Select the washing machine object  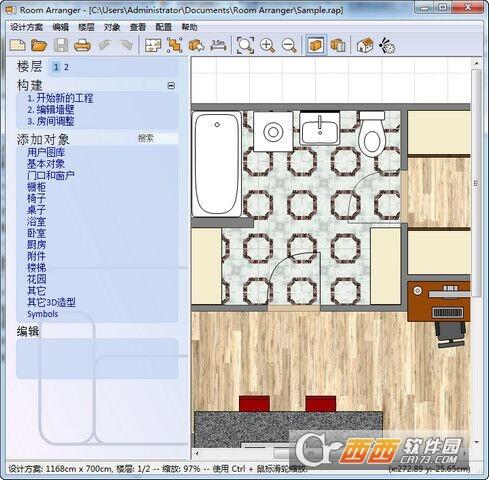(273, 131)
